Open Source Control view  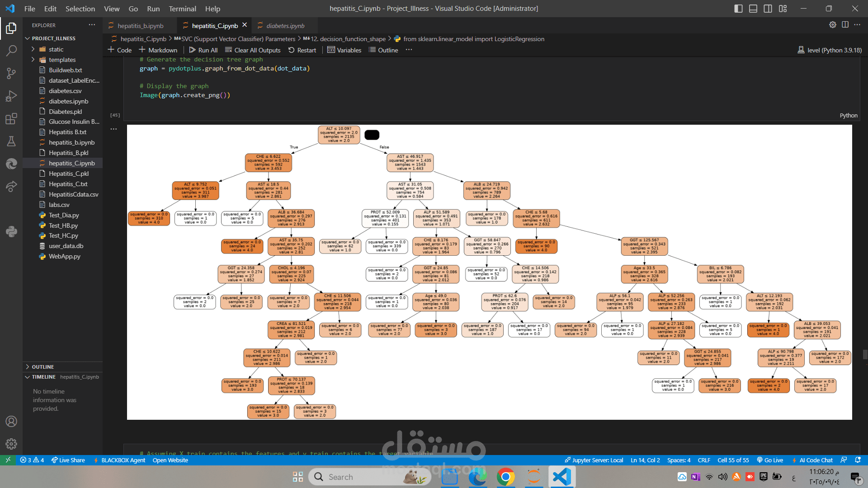point(11,73)
